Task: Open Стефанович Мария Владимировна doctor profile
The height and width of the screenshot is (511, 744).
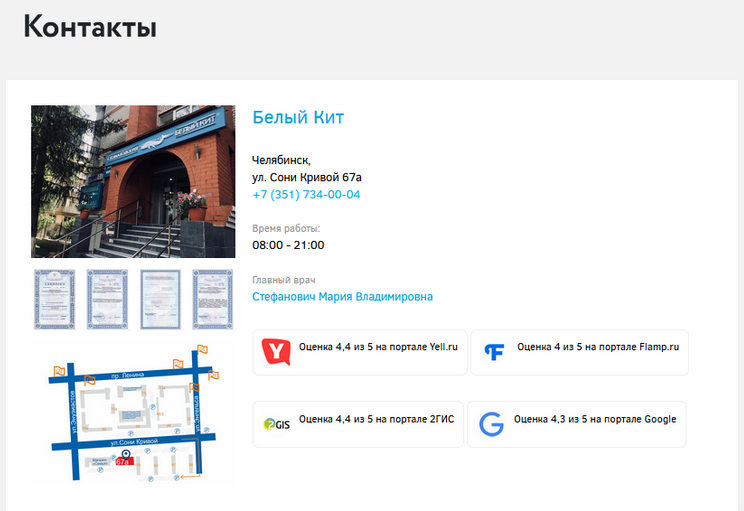Action: click(x=342, y=297)
